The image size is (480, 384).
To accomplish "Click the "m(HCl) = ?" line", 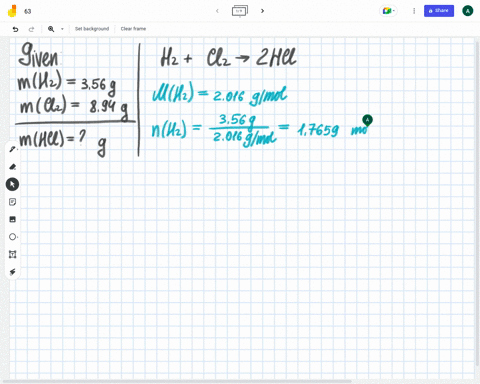I will 52,139.
